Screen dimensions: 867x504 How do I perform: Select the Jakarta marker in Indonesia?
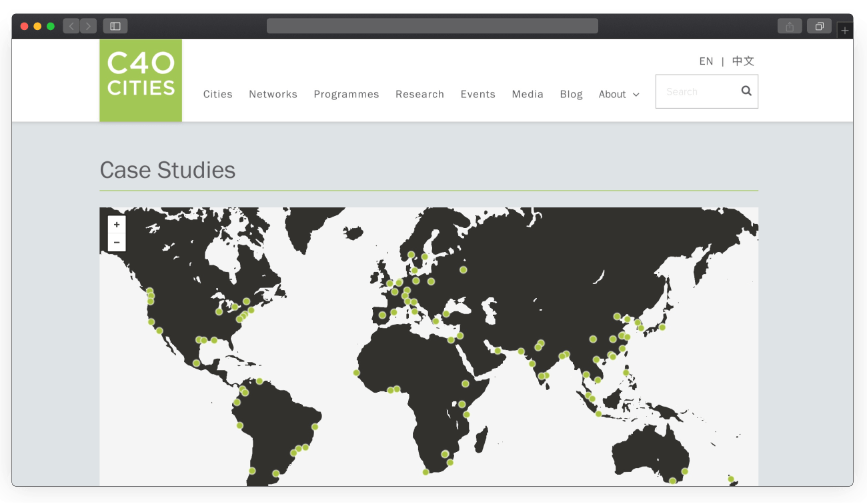tap(598, 414)
